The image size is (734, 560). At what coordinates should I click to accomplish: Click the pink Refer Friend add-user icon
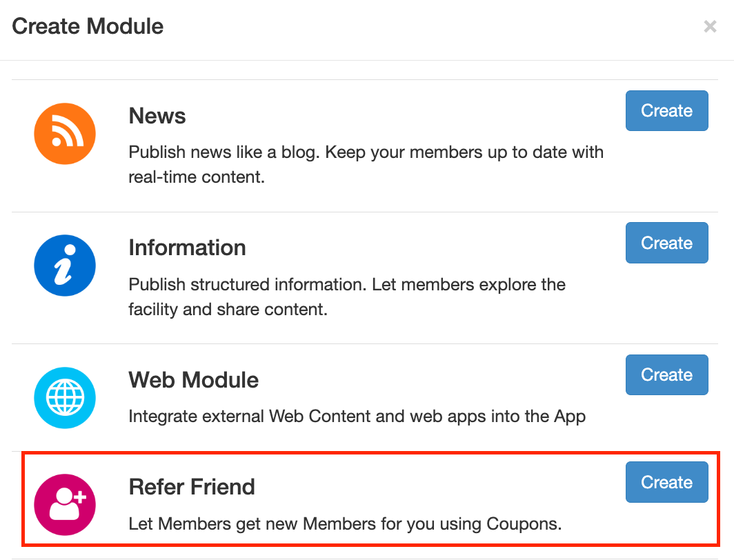[x=65, y=505]
